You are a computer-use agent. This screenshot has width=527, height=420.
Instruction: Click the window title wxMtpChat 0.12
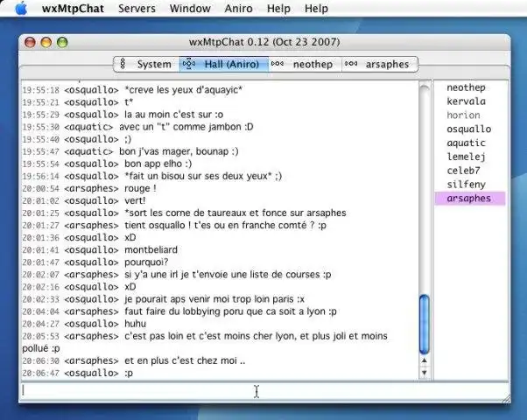264,42
